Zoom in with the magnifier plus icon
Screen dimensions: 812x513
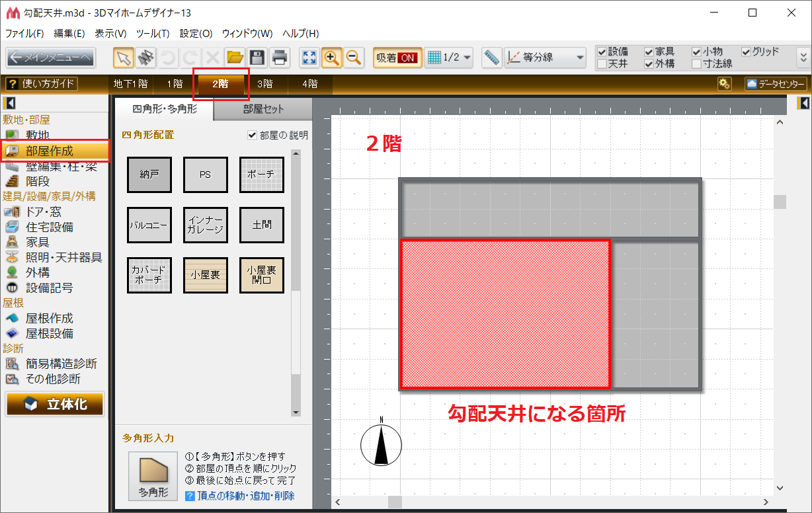[331, 58]
